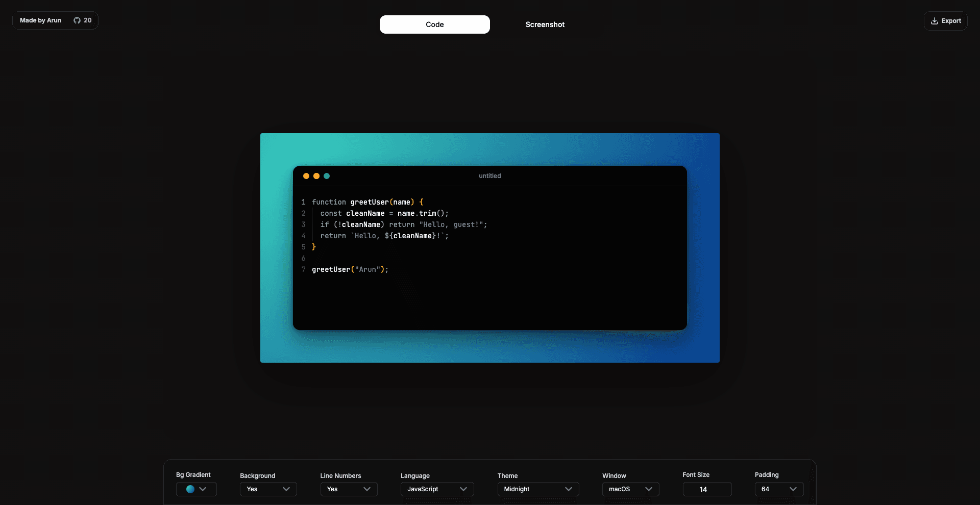980x505 pixels.
Task: Click the untitled window title
Action: [x=490, y=176]
